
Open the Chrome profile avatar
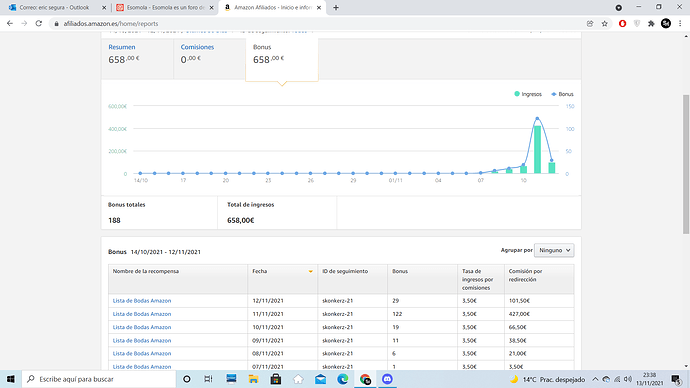666,24
